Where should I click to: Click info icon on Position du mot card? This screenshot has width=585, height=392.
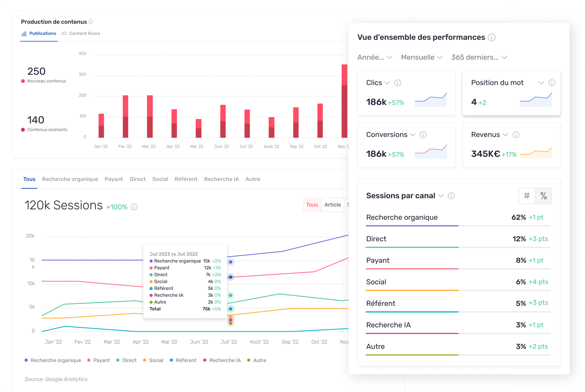(x=552, y=83)
